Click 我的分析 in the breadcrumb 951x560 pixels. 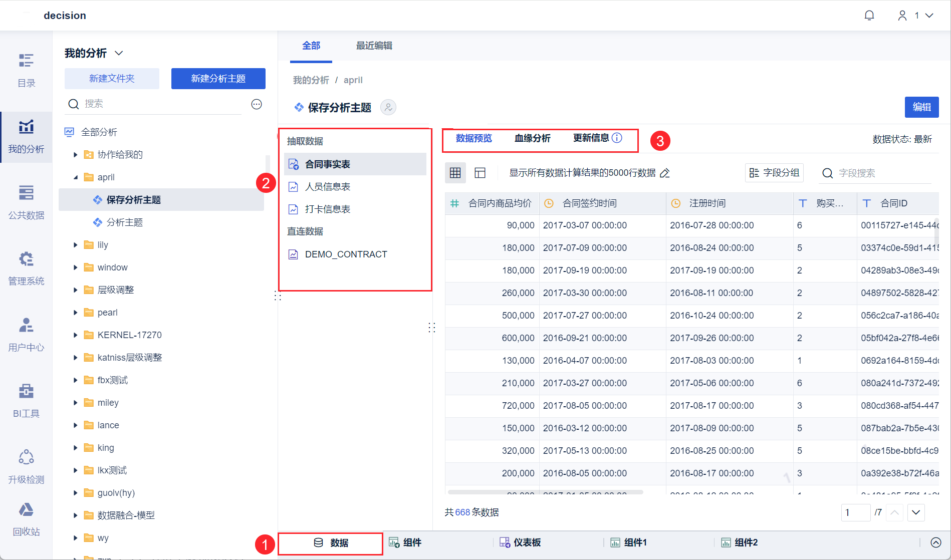coord(311,80)
